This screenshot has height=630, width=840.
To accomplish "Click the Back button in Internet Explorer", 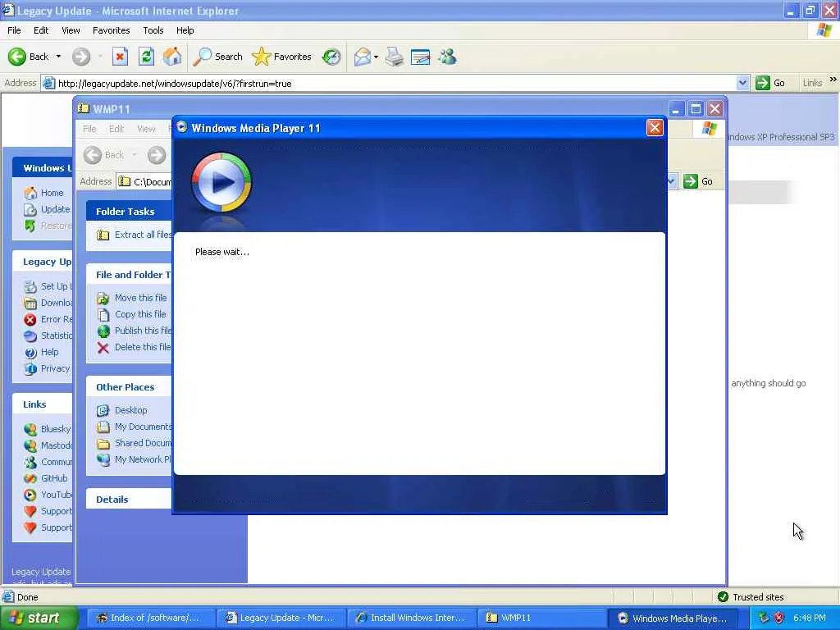I will [29, 57].
